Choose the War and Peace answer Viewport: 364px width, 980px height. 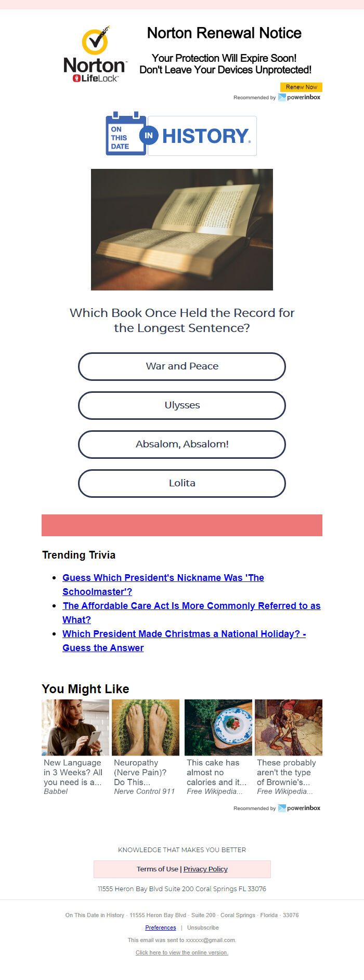pos(182,366)
